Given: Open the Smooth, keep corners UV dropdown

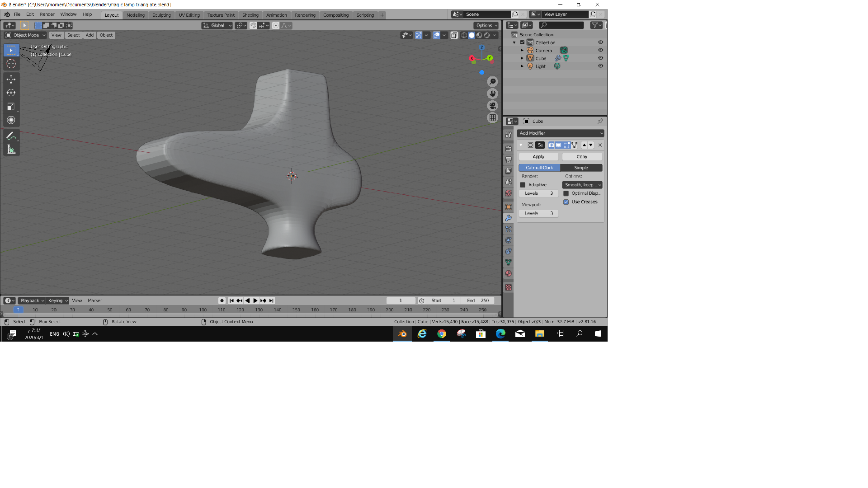Looking at the screenshot, I should pos(582,185).
